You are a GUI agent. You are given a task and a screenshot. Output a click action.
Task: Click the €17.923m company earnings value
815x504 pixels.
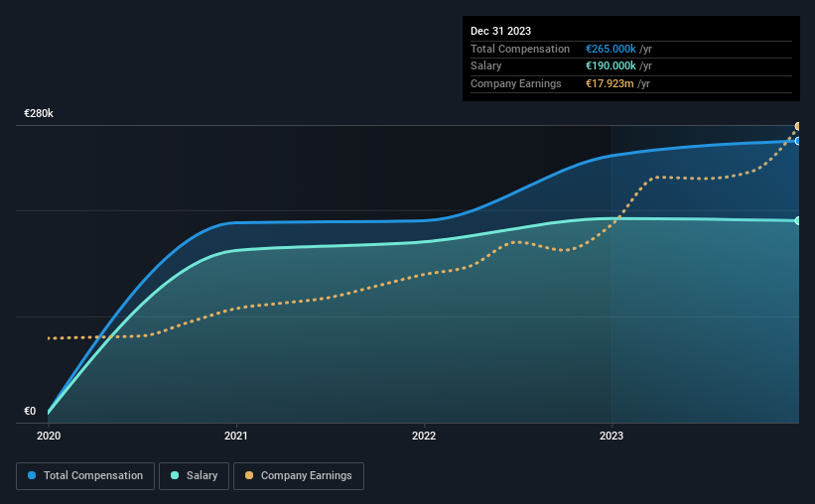(x=610, y=83)
